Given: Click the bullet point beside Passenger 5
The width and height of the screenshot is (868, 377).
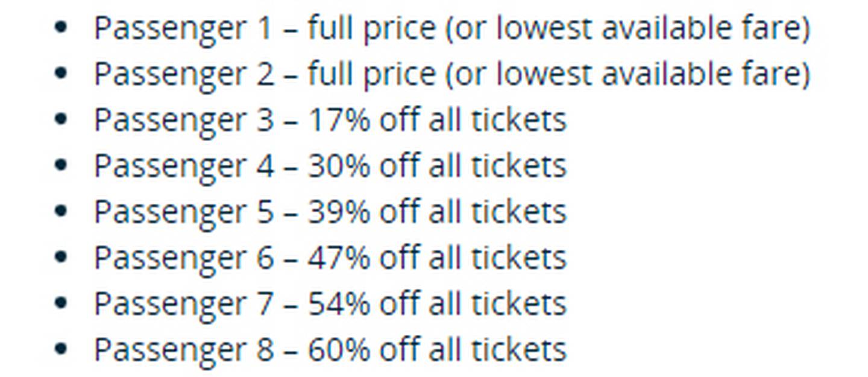Looking at the screenshot, I should 60,211.
